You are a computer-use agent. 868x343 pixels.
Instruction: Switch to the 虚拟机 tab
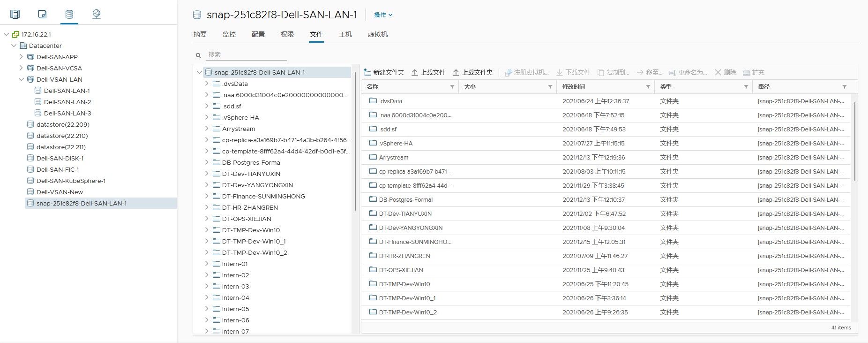pyautogui.click(x=378, y=34)
